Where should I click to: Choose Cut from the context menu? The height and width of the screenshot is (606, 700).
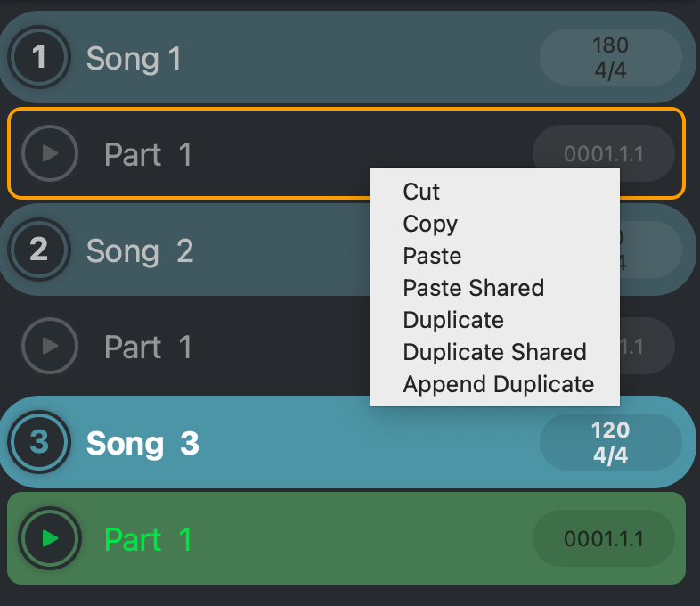[422, 192]
